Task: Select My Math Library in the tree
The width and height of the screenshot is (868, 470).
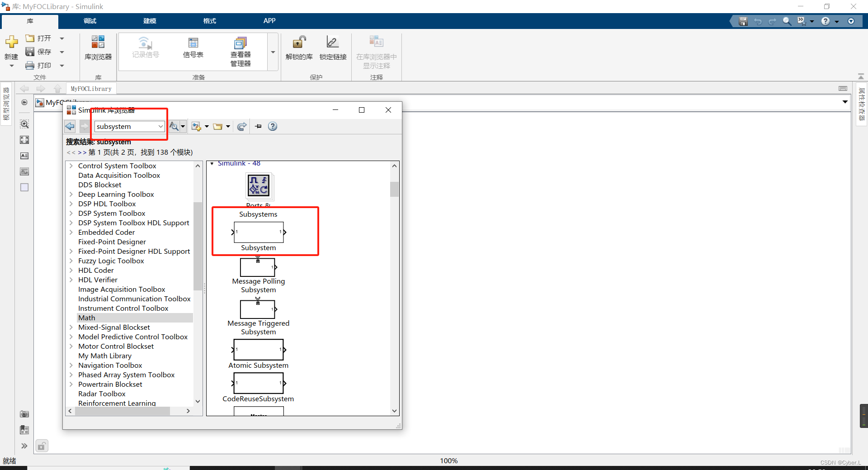Action: [x=105, y=356]
